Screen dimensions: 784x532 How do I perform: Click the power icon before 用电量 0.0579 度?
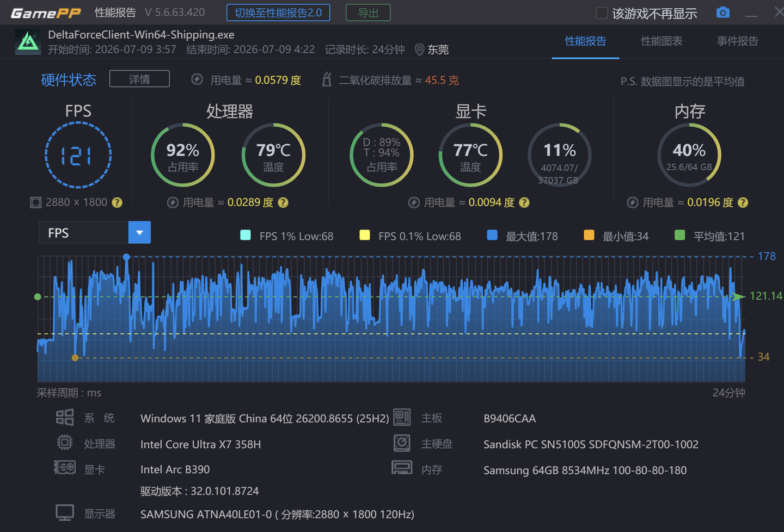coord(197,79)
